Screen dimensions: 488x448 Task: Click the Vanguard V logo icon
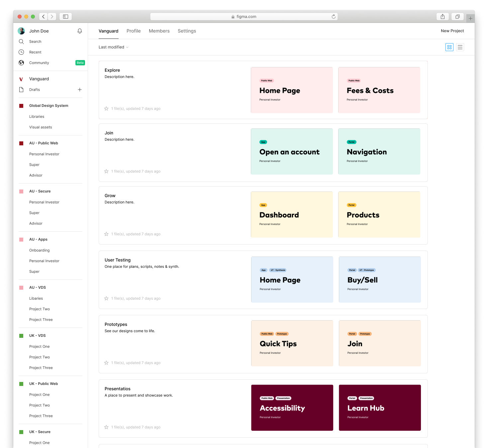(x=21, y=79)
